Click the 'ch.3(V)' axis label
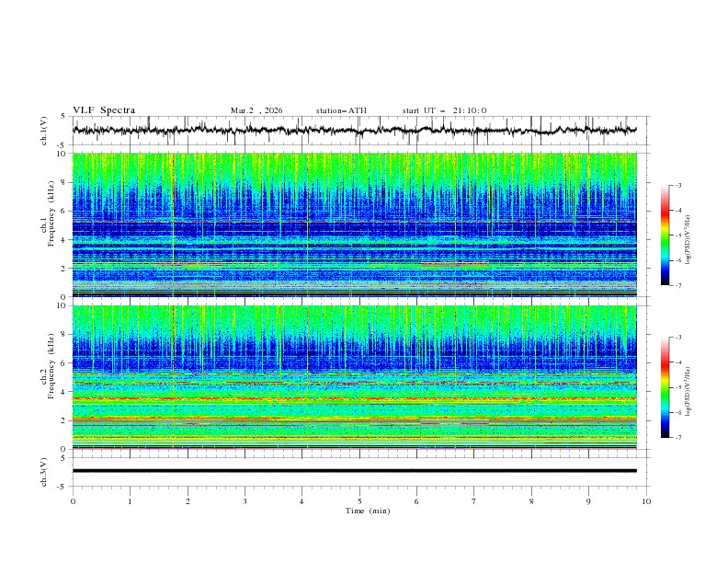 [x=44, y=472]
